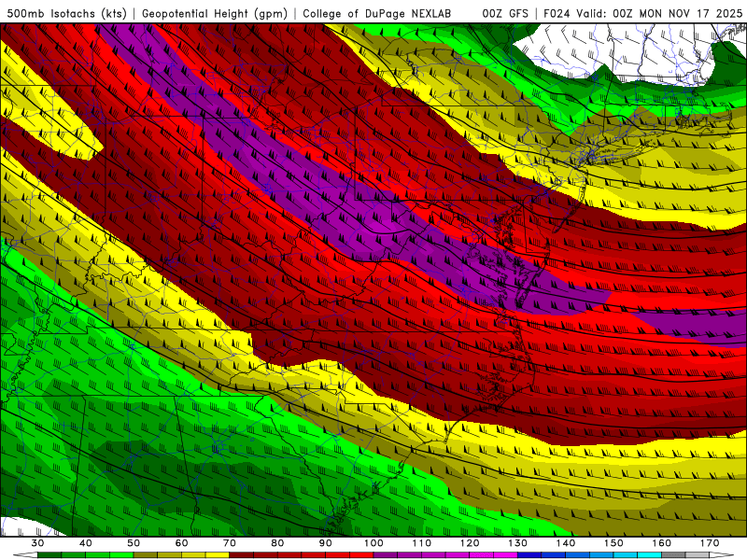Click the 120 label on the legend

tap(470, 543)
